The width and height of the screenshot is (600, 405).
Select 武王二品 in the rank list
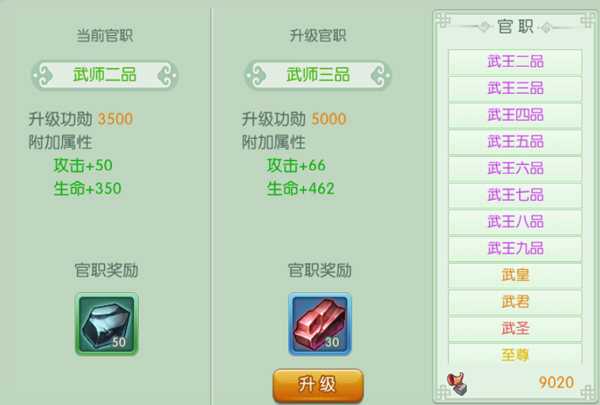click(515, 62)
